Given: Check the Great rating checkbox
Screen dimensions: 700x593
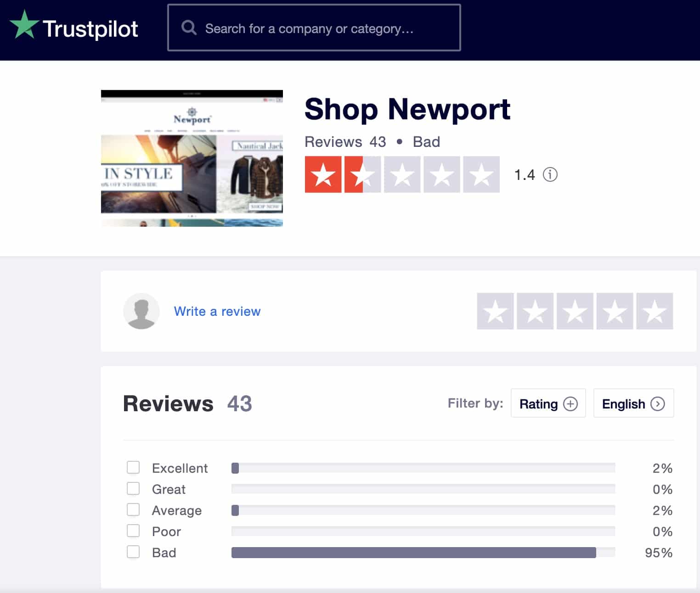Looking at the screenshot, I should tap(133, 488).
